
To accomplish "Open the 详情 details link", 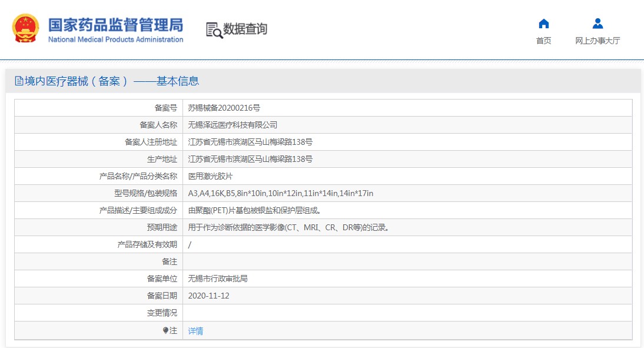I will pos(195,331).
